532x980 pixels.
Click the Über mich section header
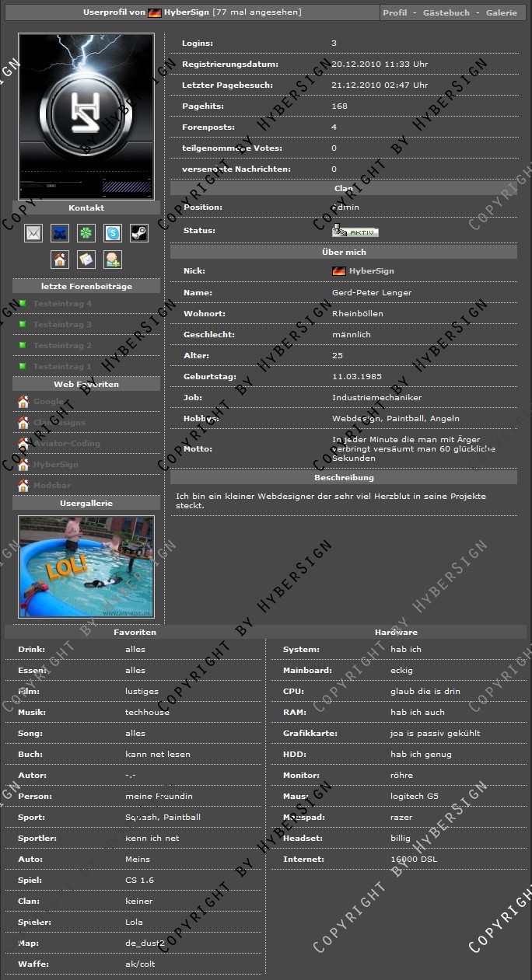[x=344, y=252]
